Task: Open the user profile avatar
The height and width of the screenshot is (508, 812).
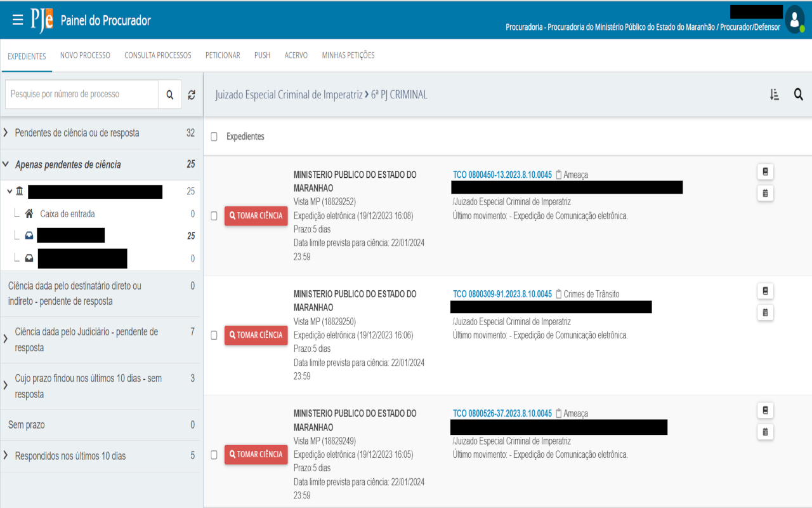Action: 794,20
